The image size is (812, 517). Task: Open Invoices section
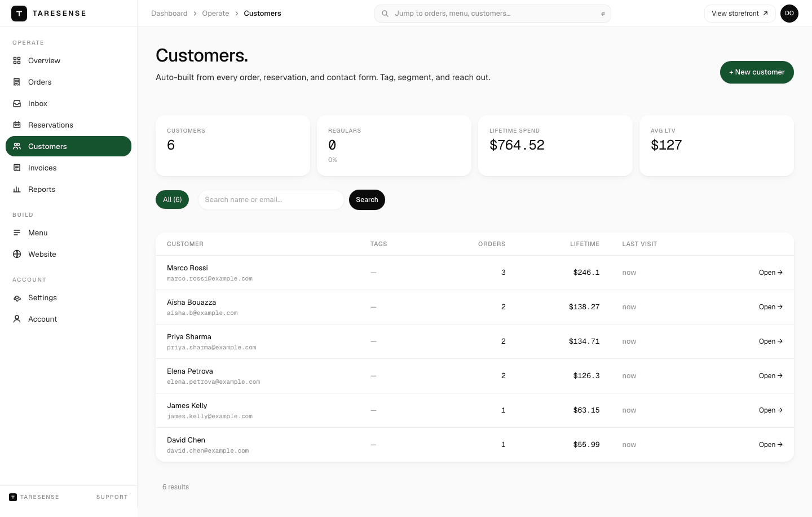[x=68, y=168]
